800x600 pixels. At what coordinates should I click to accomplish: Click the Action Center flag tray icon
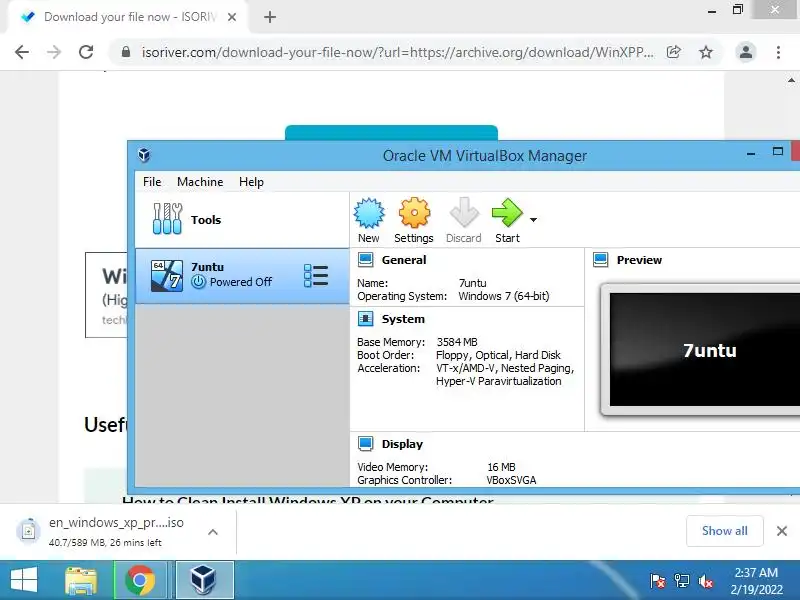pyautogui.click(x=657, y=581)
